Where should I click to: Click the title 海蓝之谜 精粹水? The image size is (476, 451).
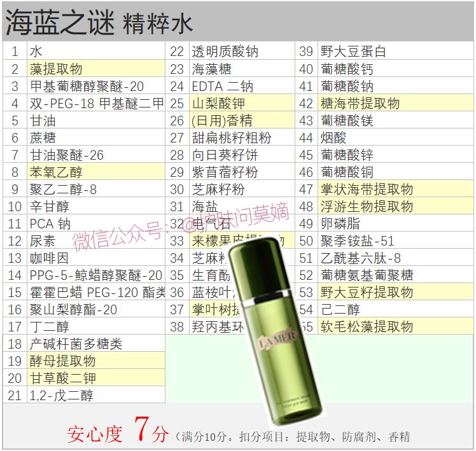[99, 23]
